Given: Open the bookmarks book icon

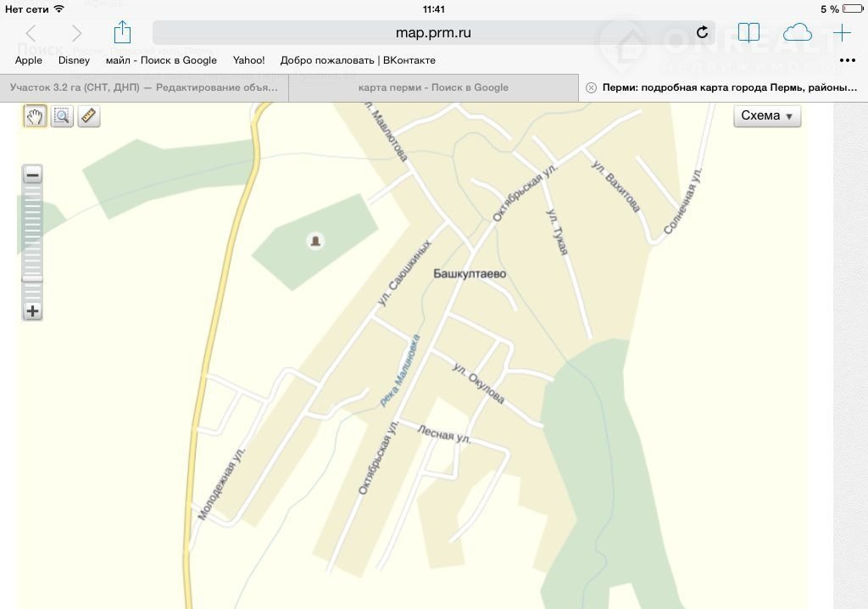Looking at the screenshot, I should 748,33.
